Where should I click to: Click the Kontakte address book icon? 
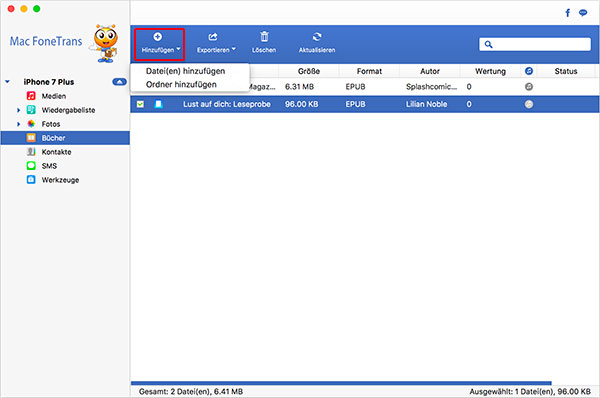click(31, 152)
